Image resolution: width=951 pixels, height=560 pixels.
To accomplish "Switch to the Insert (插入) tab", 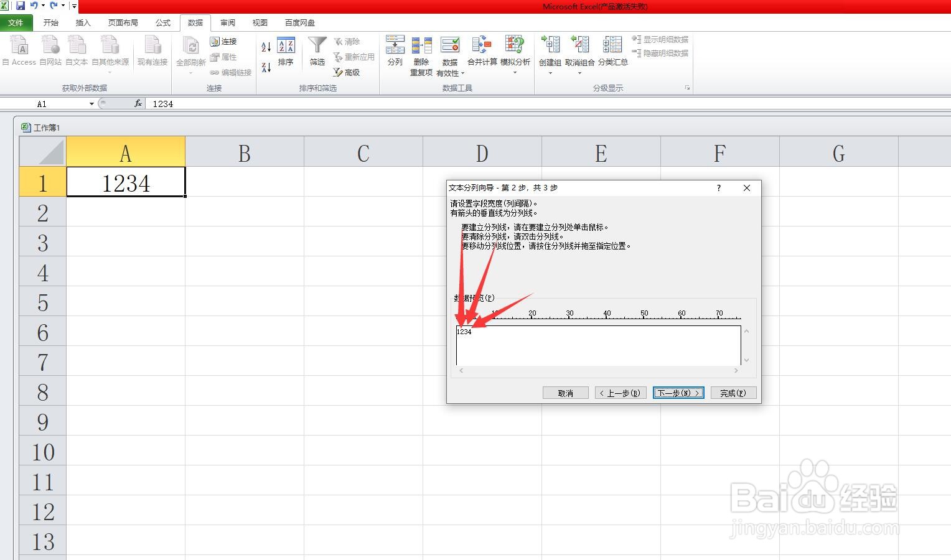I will [83, 22].
